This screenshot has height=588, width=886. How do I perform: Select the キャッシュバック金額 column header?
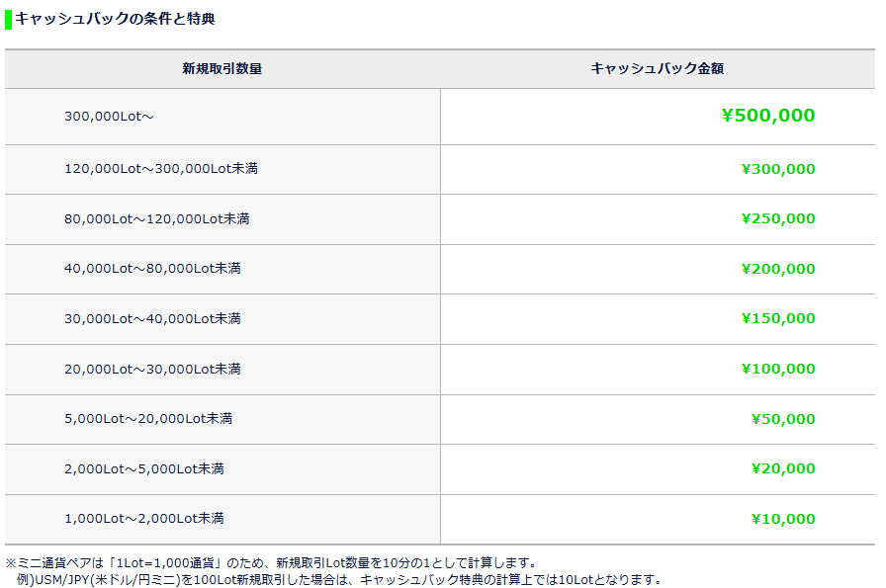point(657,69)
